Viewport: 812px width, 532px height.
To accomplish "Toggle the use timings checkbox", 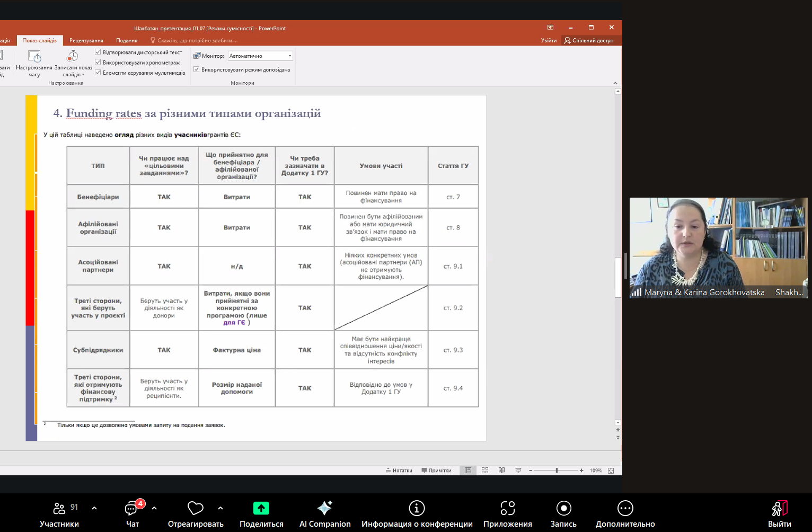I will pyautogui.click(x=98, y=63).
